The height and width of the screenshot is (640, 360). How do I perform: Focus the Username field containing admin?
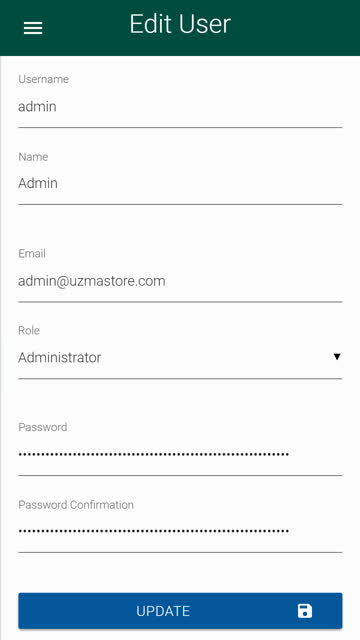click(x=180, y=107)
